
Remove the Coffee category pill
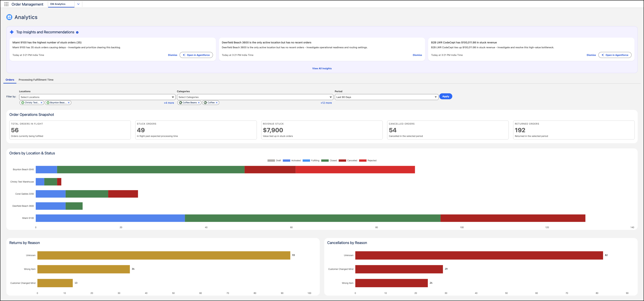[x=217, y=103]
